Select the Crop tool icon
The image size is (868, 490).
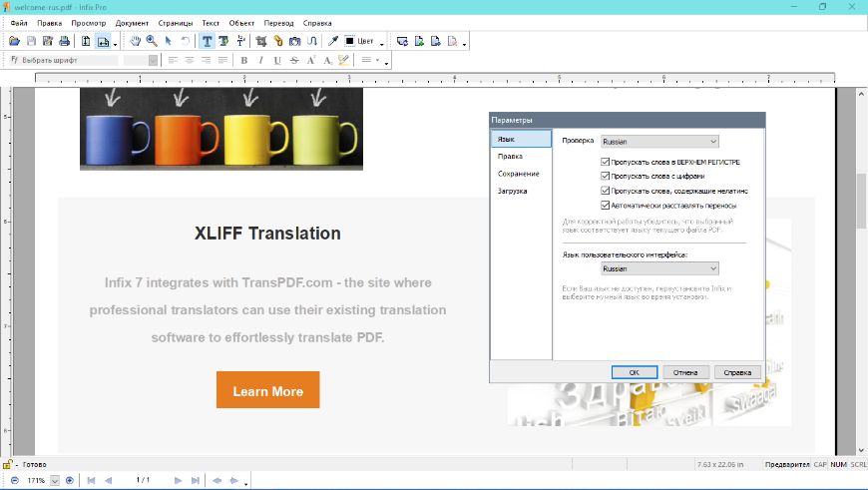click(260, 41)
